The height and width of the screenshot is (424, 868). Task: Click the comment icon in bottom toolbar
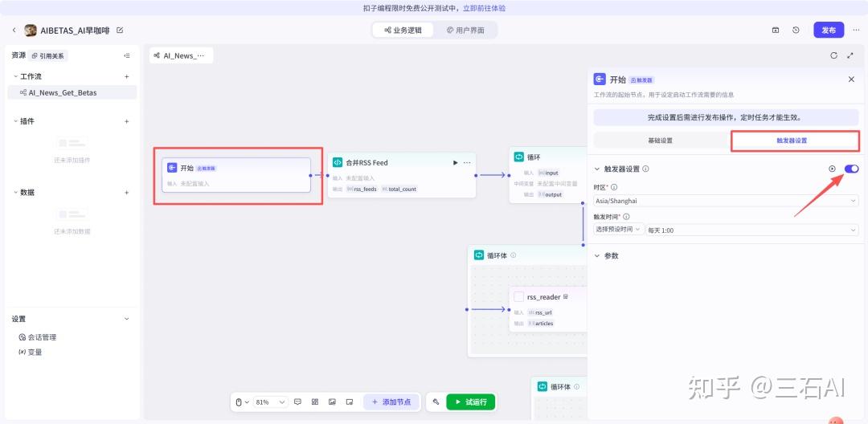pos(297,402)
